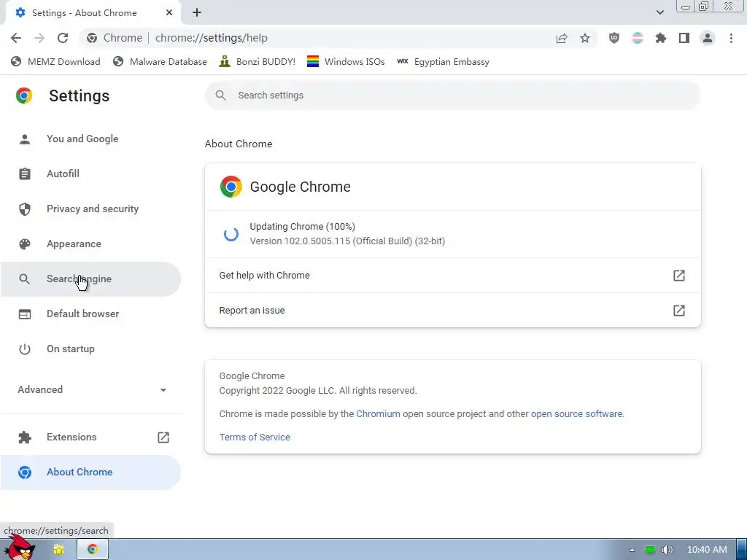Click the forward navigation arrow
The height and width of the screenshot is (560, 747).
pyautogui.click(x=39, y=38)
